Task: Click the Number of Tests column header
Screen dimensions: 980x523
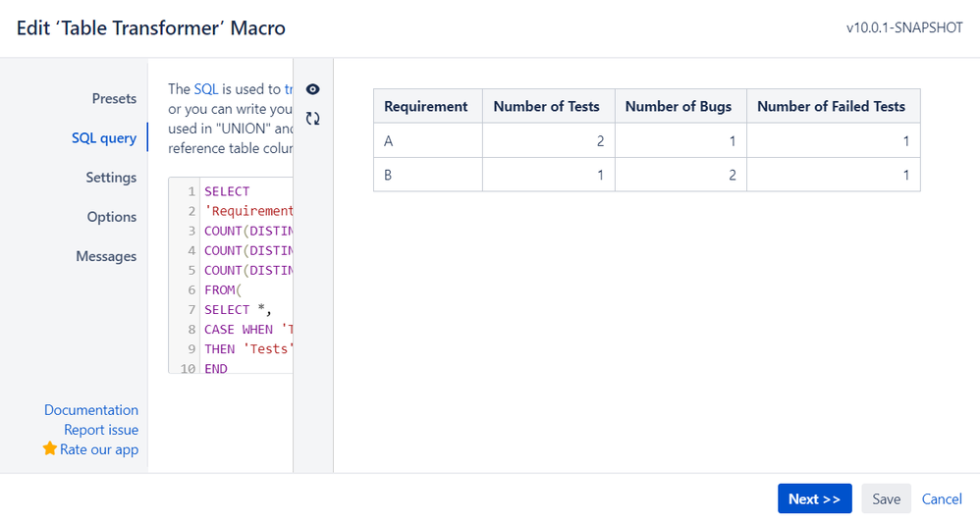Action: (546, 106)
